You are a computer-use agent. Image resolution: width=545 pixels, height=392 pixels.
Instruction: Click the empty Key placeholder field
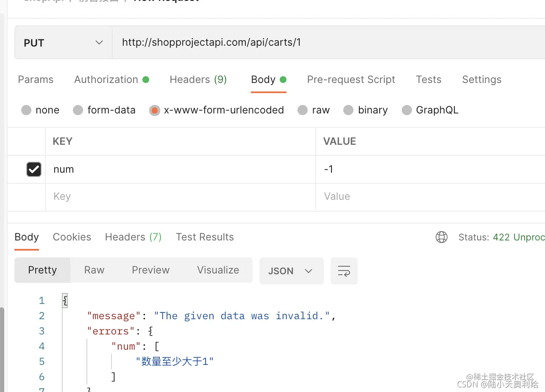click(181, 197)
